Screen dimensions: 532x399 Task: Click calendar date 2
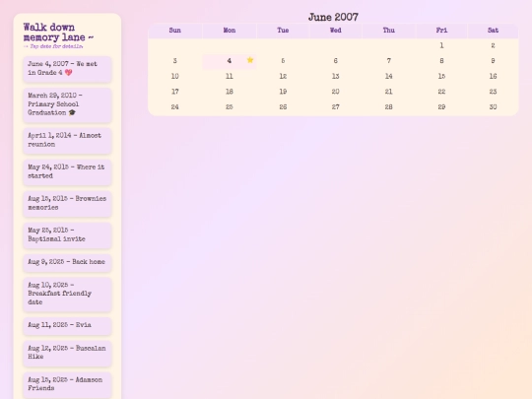point(493,45)
